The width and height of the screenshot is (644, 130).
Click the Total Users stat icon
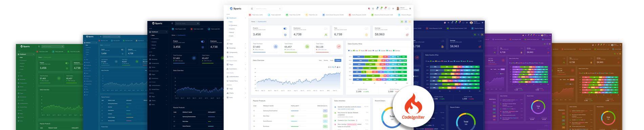(250, 15)
